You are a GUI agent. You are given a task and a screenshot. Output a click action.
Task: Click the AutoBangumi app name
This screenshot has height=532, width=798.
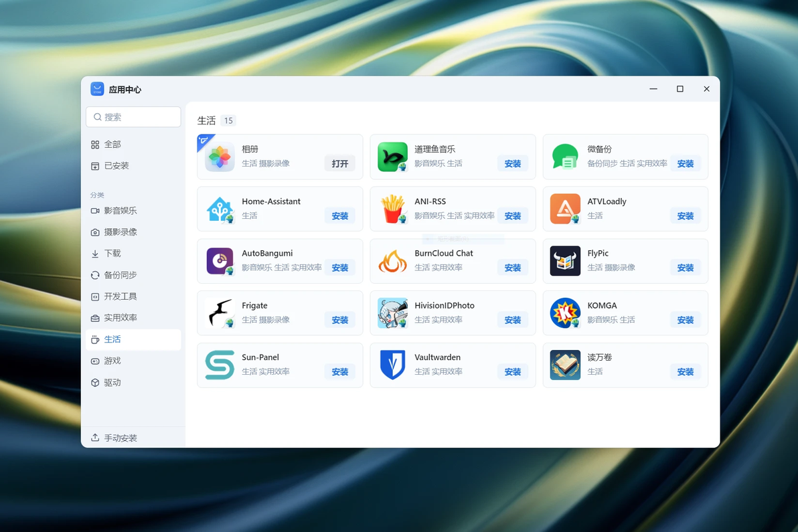(x=267, y=253)
